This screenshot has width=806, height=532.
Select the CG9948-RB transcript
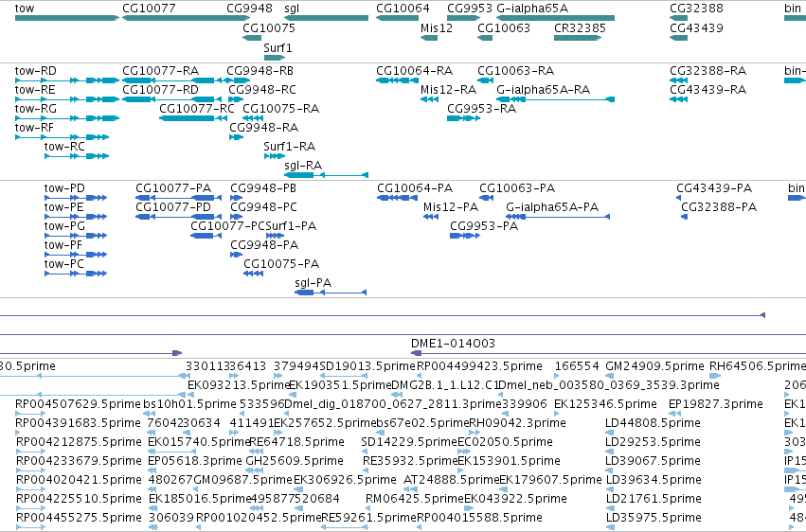239,80
